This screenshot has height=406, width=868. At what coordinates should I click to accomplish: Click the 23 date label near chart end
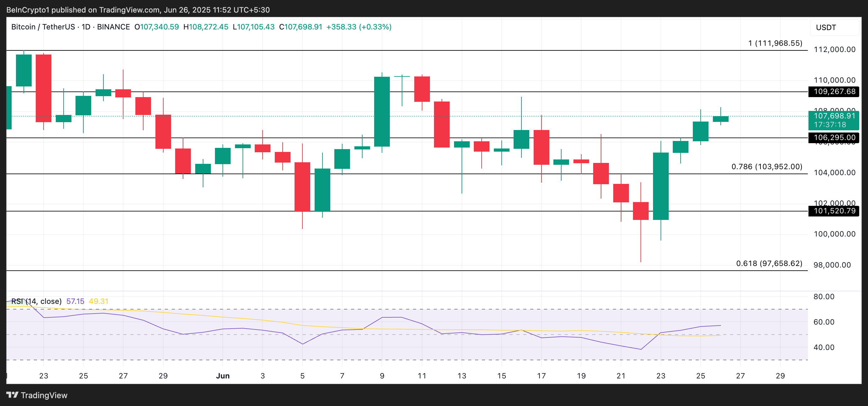click(661, 376)
